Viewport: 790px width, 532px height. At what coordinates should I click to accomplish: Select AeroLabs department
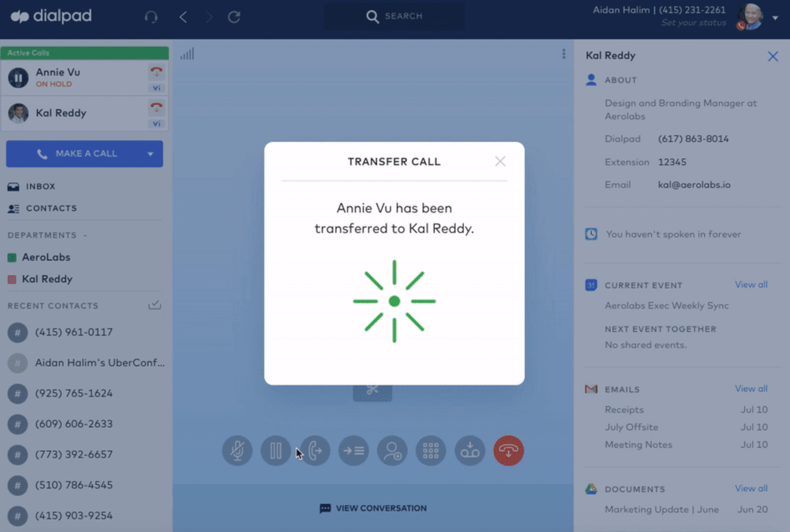click(x=39, y=257)
